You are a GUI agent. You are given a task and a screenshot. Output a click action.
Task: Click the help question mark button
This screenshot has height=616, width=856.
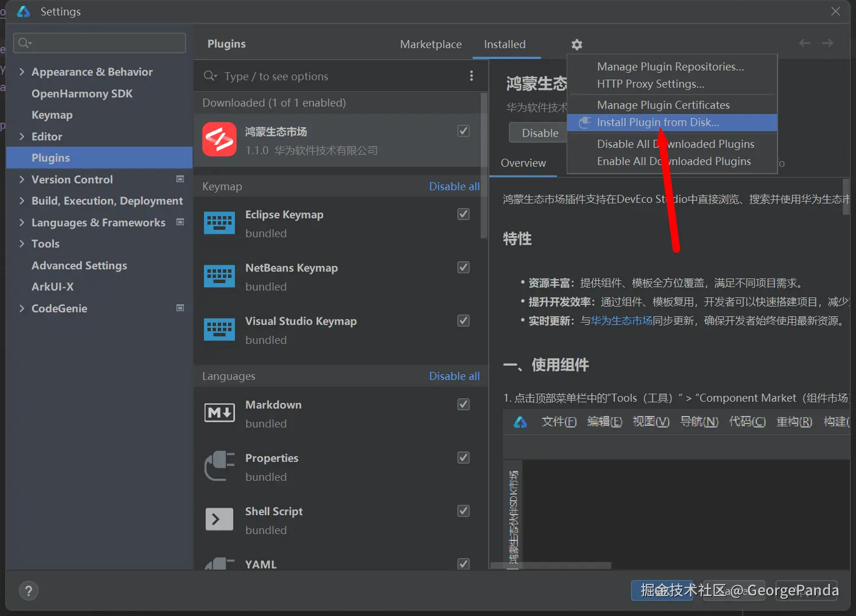coord(29,591)
